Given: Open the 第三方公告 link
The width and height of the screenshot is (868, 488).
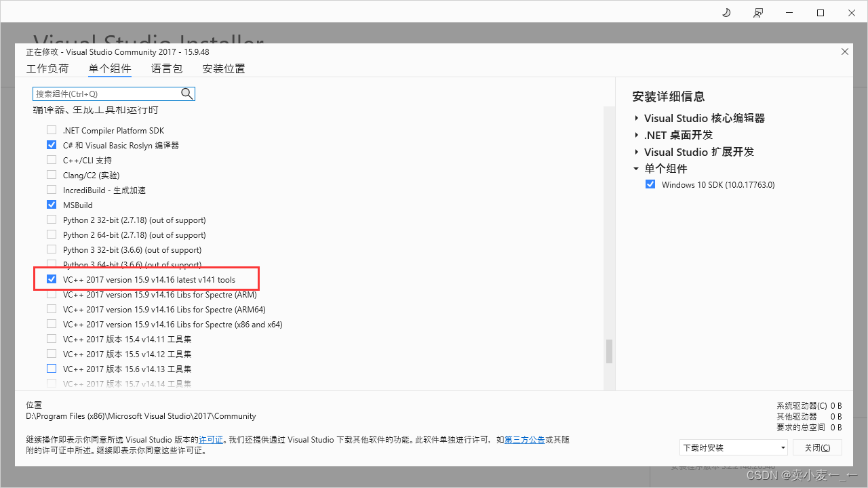Looking at the screenshot, I should (525, 440).
